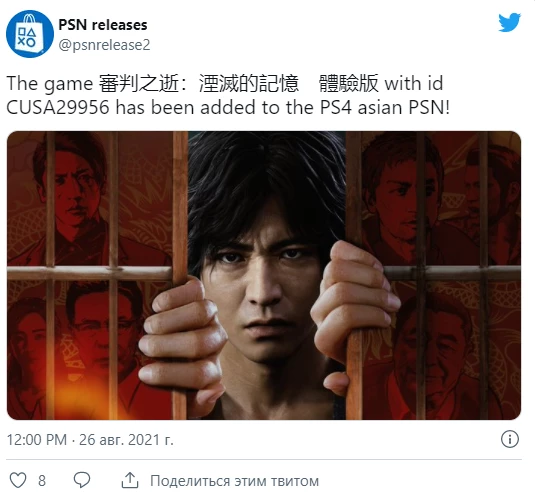The image size is (535, 500).
Task: Open the tweet info circle icon
Action: coord(510,439)
